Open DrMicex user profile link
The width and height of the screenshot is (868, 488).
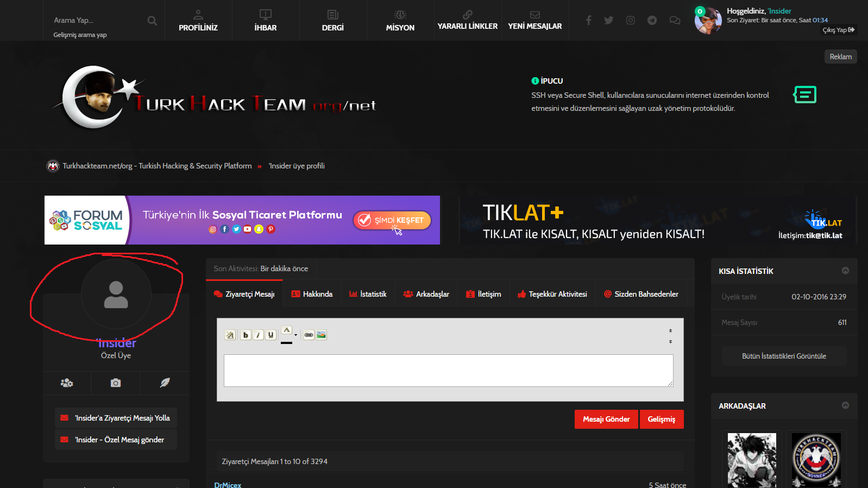click(x=228, y=485)
